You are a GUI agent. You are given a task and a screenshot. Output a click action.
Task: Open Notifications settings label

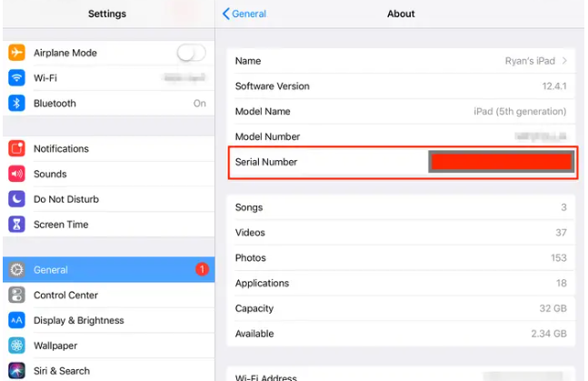click(x=61, y=148)
